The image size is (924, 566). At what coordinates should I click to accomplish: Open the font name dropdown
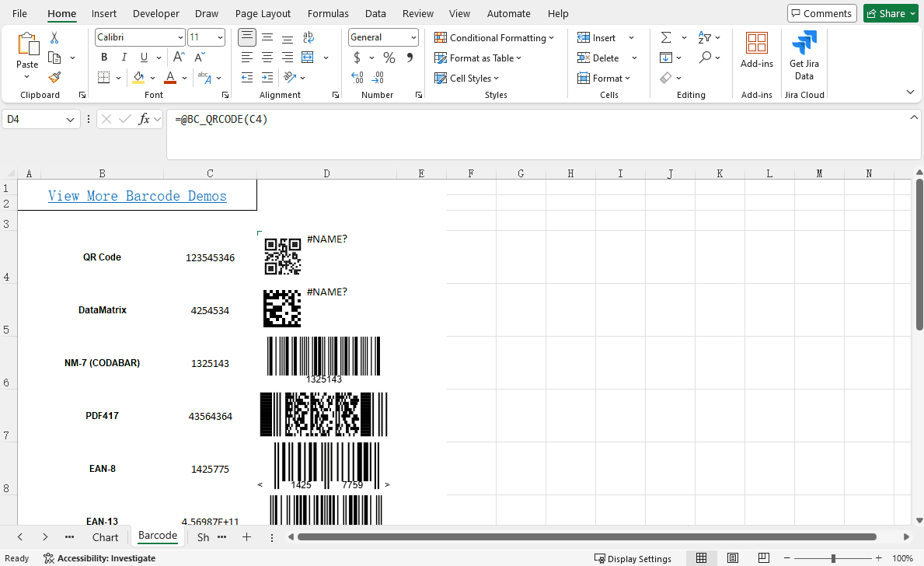pyautogui.click(x=180, y=37)
